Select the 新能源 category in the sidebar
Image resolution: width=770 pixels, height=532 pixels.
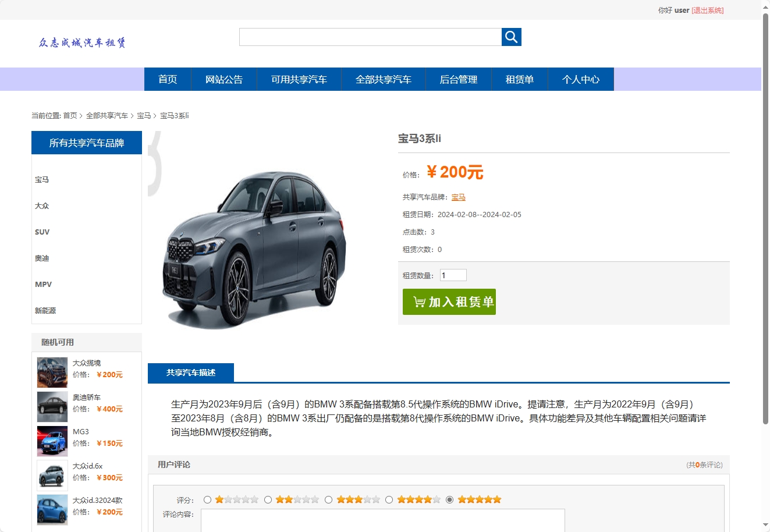(x=45, y=310)
